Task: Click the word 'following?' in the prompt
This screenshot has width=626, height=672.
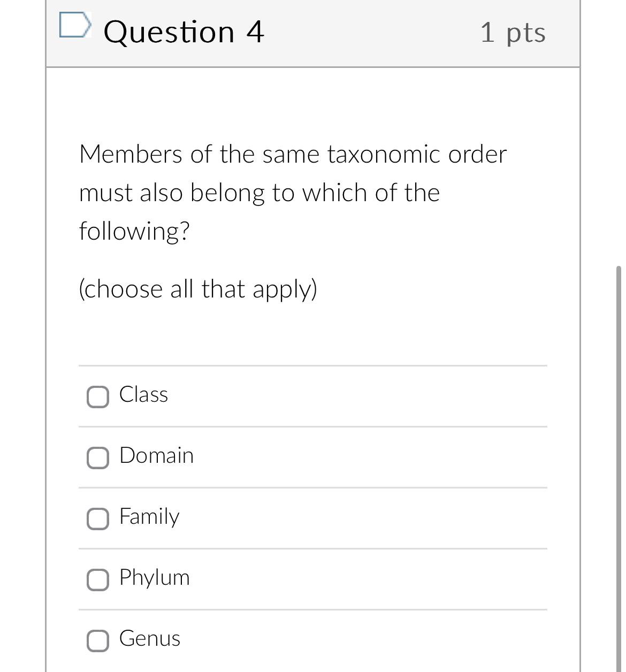Action: (x=134, y=232)
